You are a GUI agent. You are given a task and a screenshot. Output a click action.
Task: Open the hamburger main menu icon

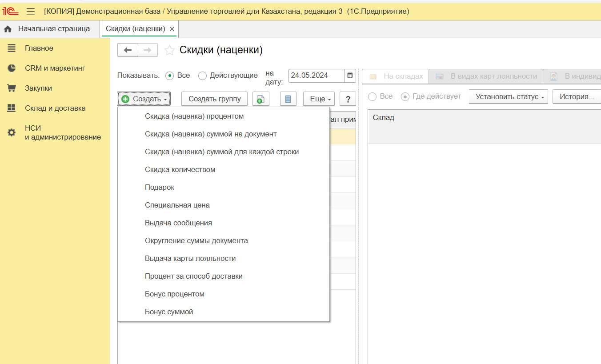point(31,11)
